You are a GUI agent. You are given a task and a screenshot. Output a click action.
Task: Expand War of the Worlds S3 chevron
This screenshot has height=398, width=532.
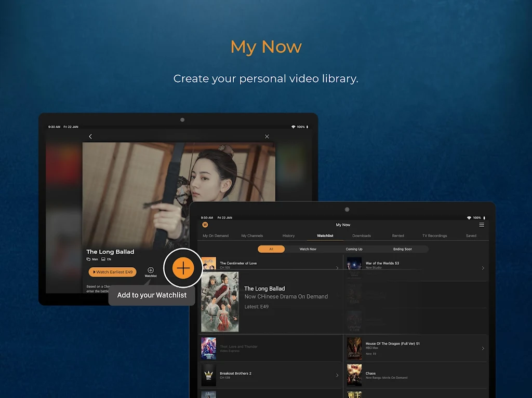click(x=483, y=268)
